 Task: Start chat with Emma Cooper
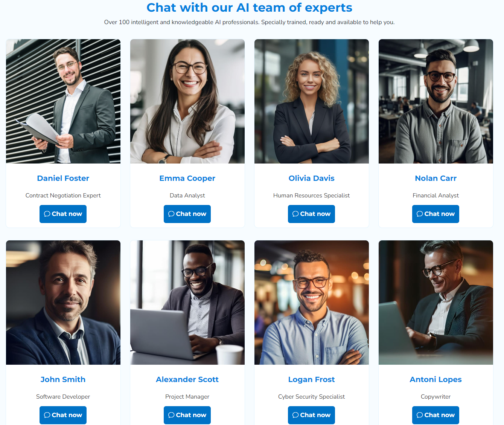click(x=187, y=214)
